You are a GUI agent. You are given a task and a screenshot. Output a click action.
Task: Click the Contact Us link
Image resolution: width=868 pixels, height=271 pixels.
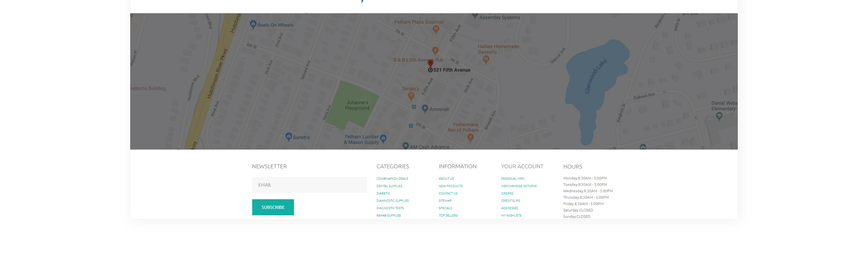[x=448, y=193]
